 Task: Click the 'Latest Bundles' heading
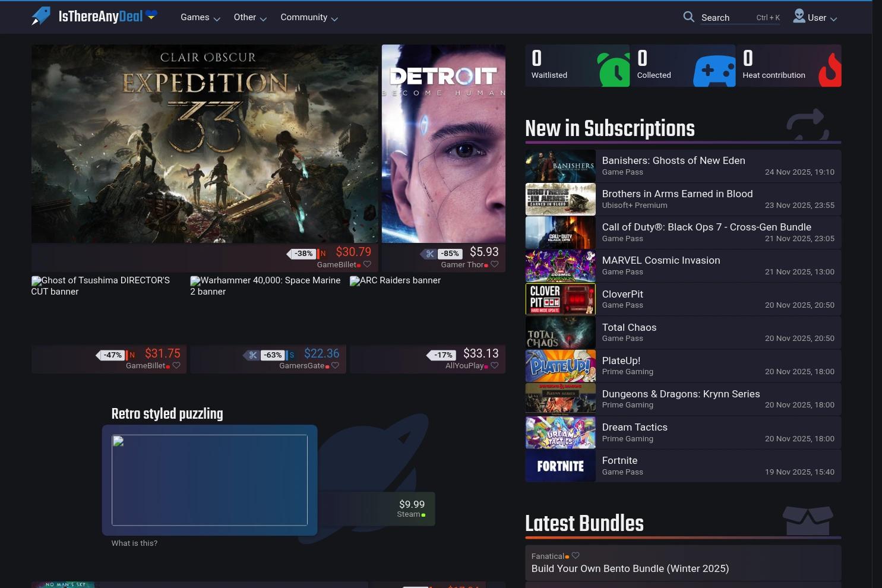tap(584, 523)
